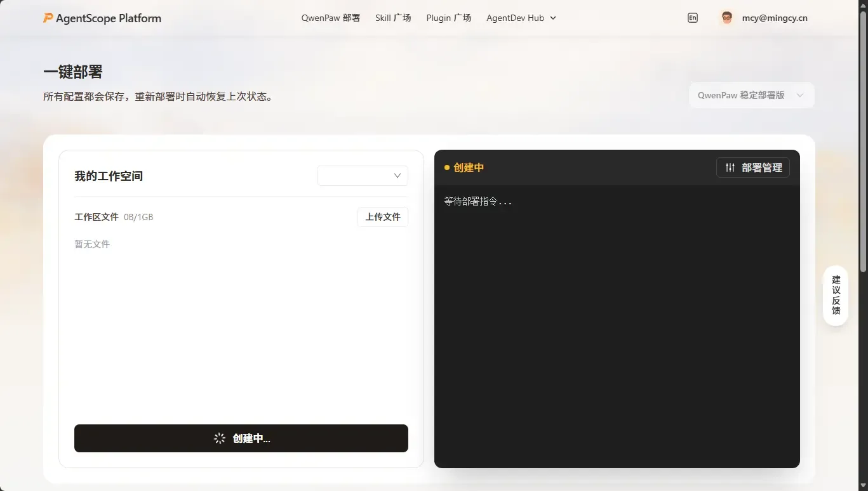868x491 pixels.
Task: Click the 工作区文件 label
Action: pyautogui.click(x=97, y=217)
